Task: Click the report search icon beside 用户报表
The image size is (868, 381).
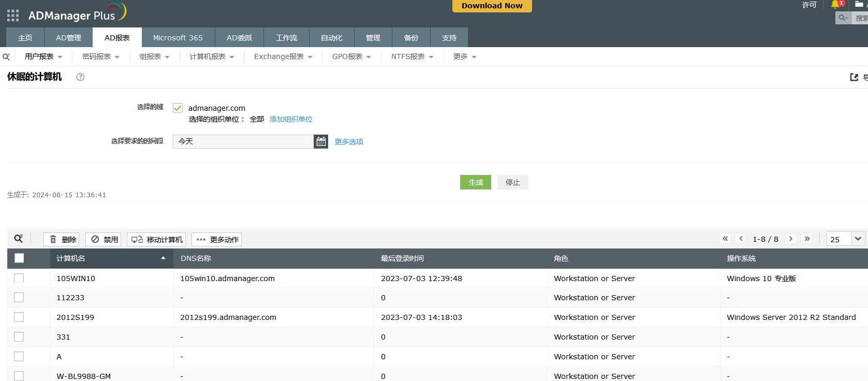Action: pyautogui.click(x=6, y=57)
